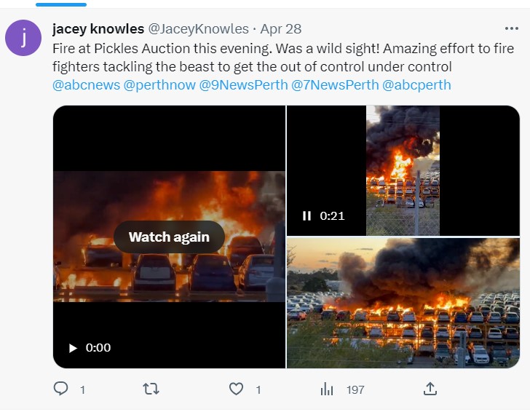Play the video showing 0:00

(73, 348)
